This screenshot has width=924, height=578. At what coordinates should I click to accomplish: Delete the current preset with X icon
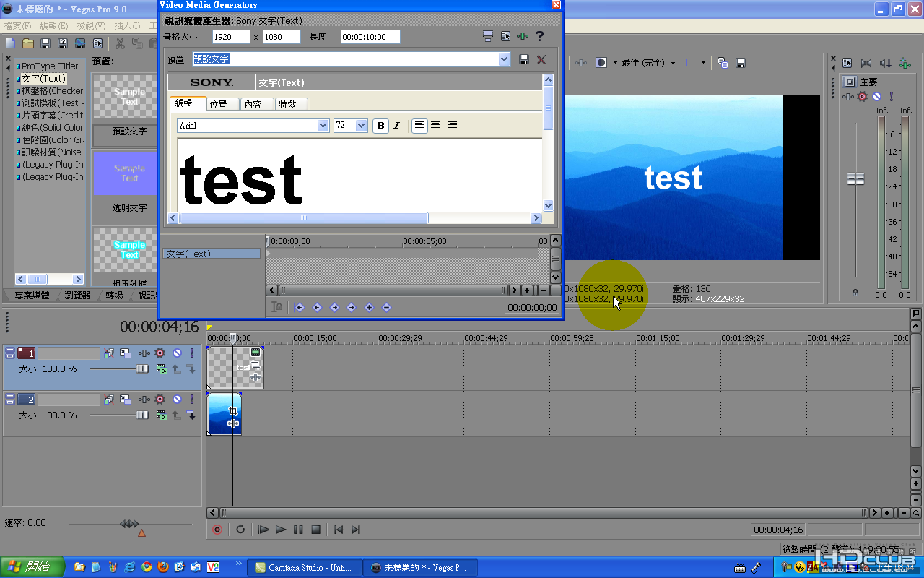tap(541, 59)
